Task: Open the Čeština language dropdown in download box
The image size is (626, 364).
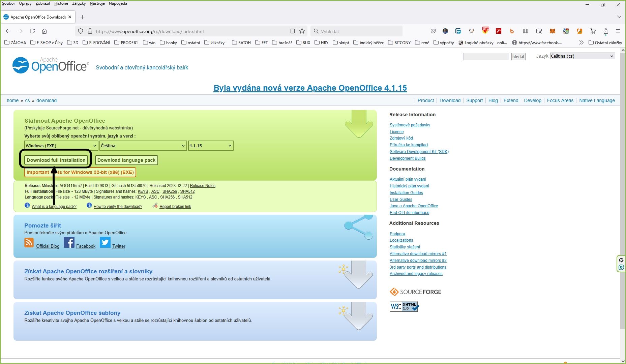Action: [x=143, y=146]
